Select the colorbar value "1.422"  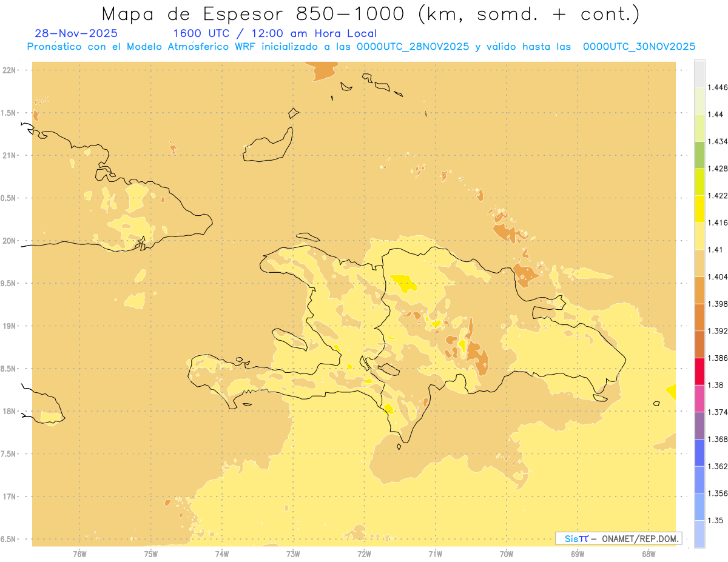coord(718,195)
